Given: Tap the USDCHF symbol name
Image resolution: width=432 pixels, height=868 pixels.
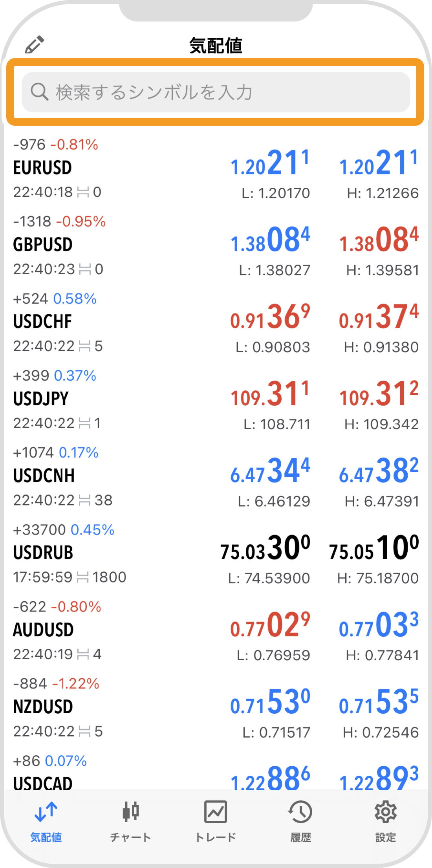Looking at the screenshot, I should coord(42,322).
